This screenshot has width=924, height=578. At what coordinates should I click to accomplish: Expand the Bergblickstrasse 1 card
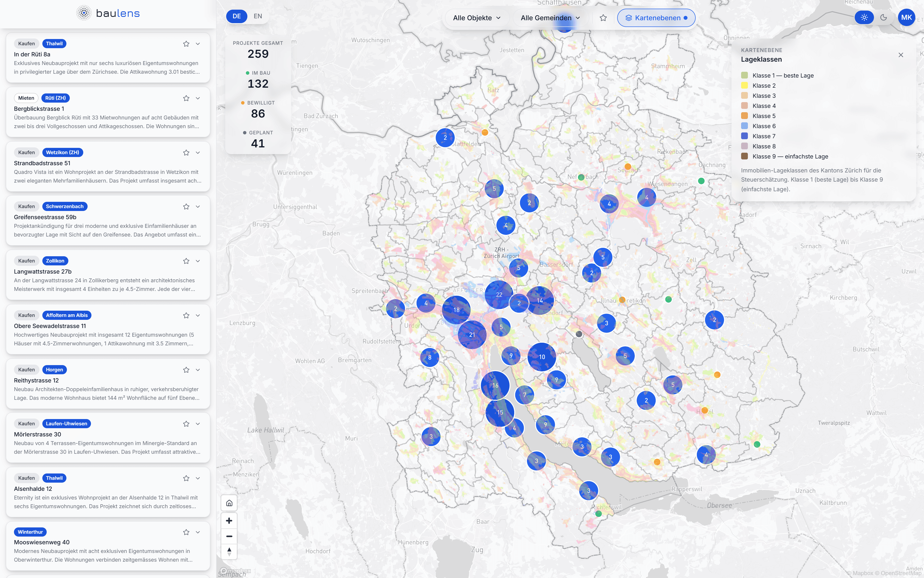(198, 98)
